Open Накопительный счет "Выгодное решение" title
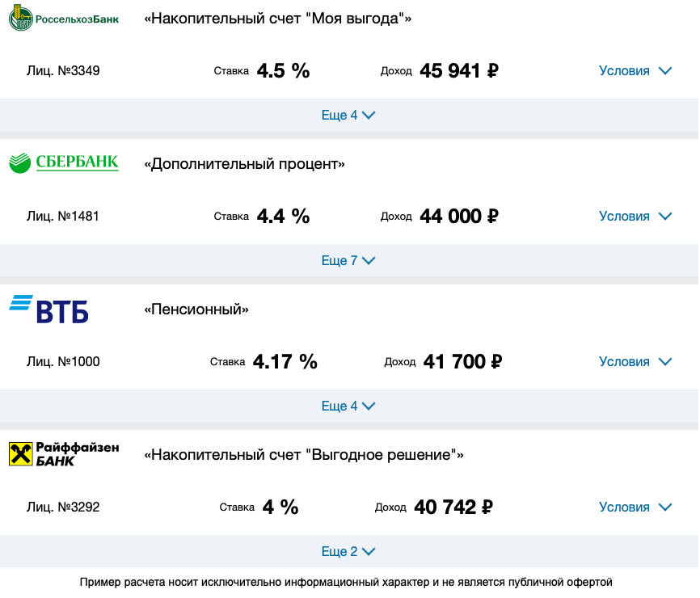700x598 pixels. point(304,455)
